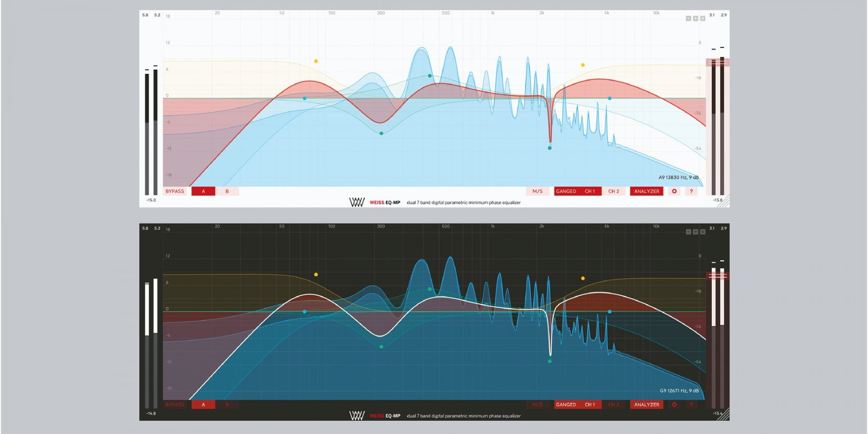Disable ANALYZER in the light-theme EQ
This screenshot has height=434, width=868.
click(646, 191)
